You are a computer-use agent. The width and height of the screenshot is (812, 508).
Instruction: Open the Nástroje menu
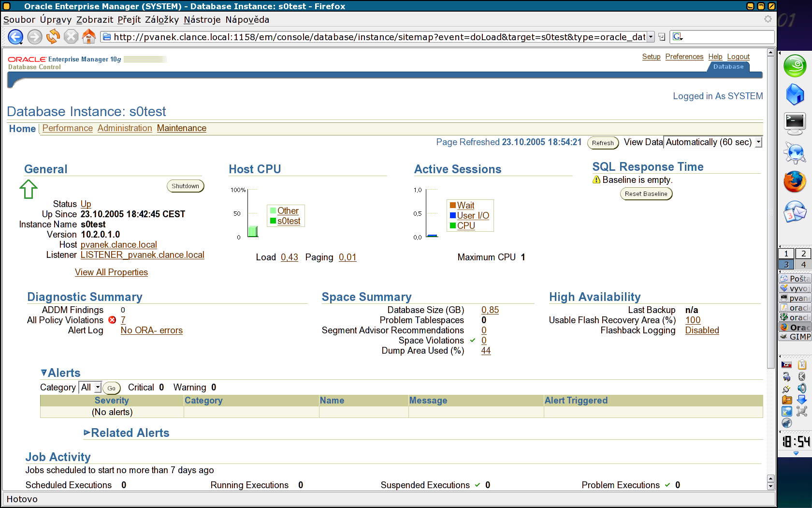pyautogui.click(x=202, y=19)
